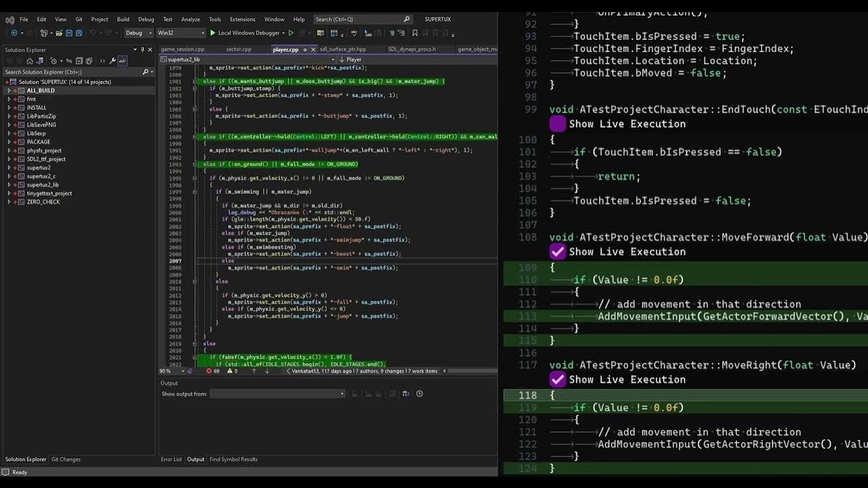
Task: Pin the Solution Explorer panel
Action: coord(142,50)
